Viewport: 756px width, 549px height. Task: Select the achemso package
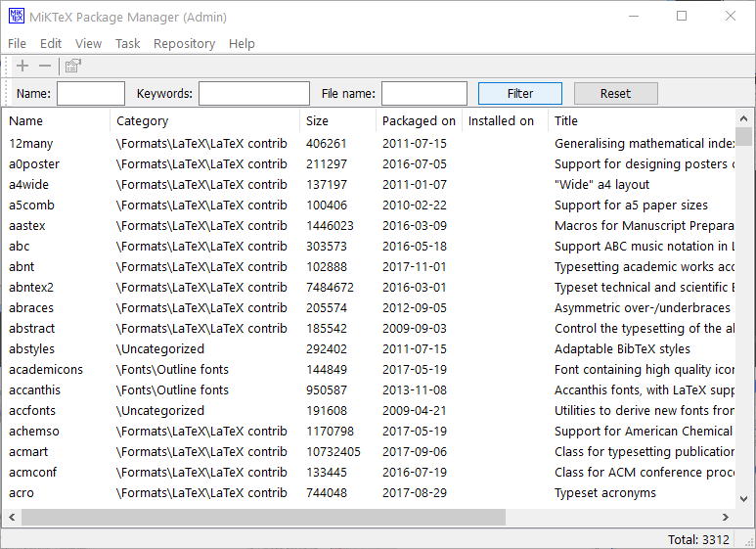[34, 432]
